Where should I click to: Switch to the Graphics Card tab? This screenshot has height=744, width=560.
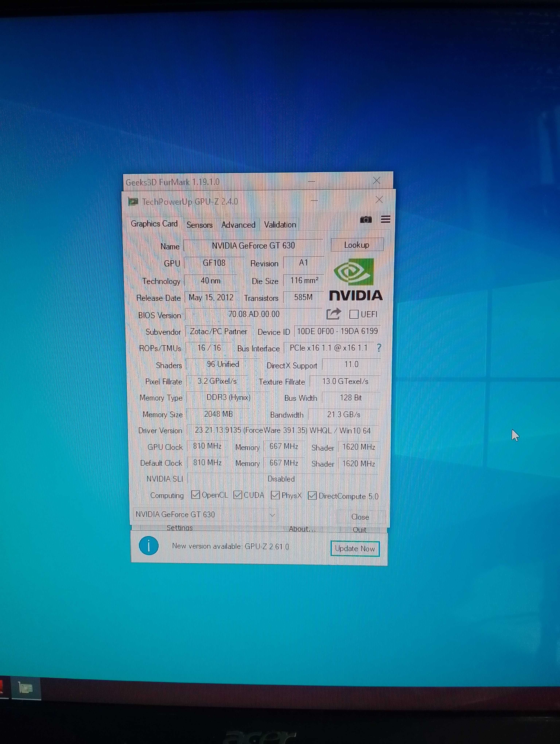pos(154,224)
